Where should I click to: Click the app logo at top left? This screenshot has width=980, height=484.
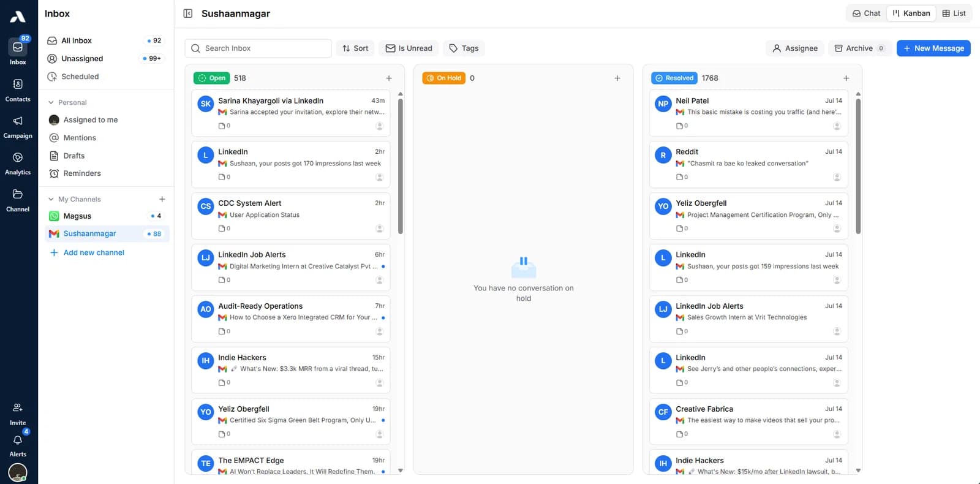tap(18, 17)
